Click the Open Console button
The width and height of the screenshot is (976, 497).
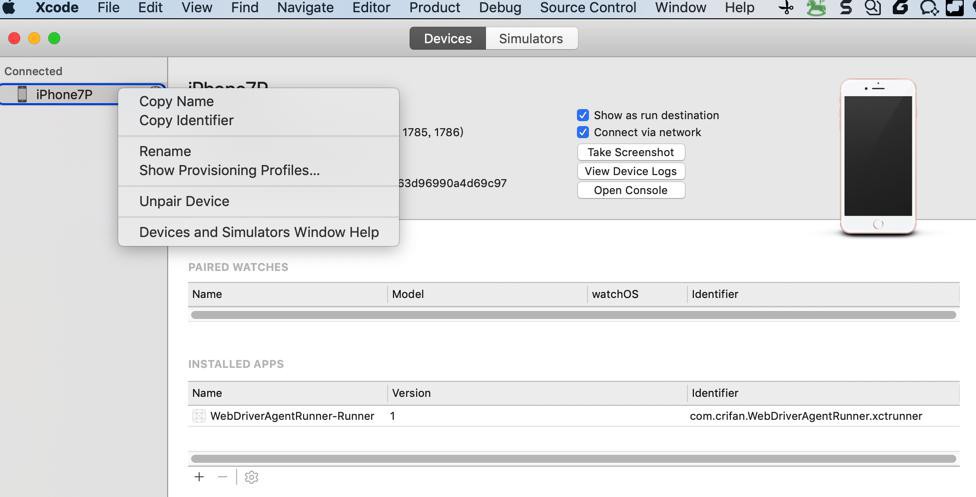click(x=631, y=190)
